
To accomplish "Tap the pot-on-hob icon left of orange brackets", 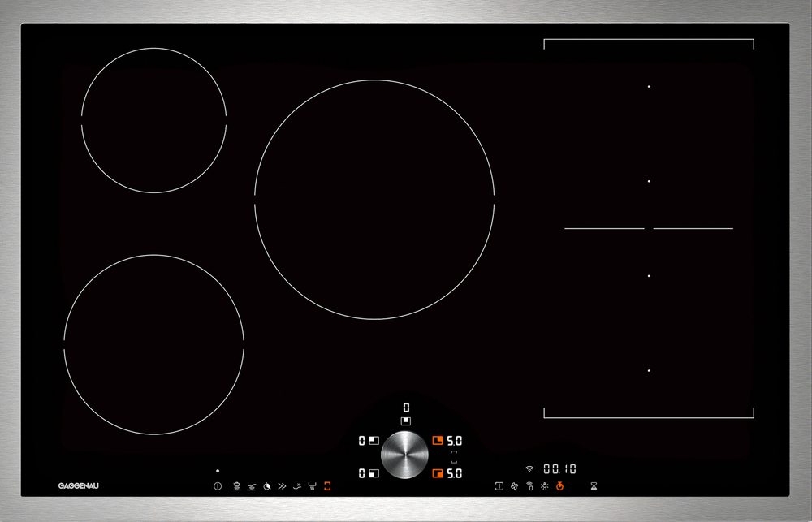I will [313, 486].
